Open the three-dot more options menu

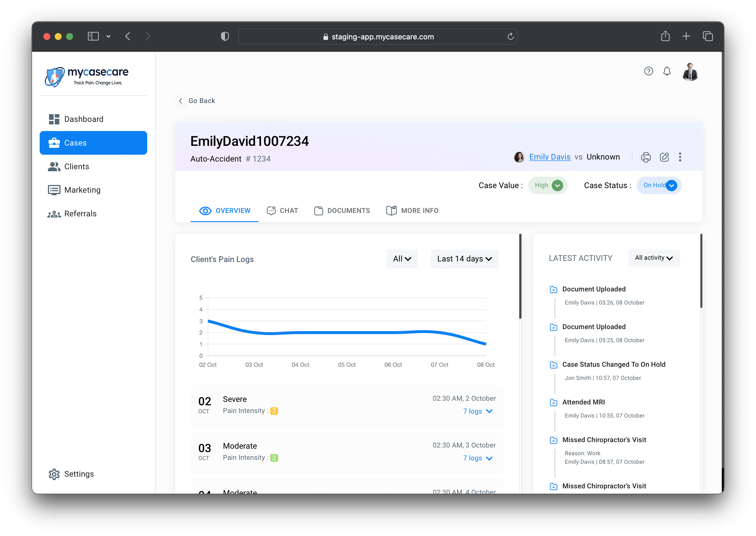point(680,157)
